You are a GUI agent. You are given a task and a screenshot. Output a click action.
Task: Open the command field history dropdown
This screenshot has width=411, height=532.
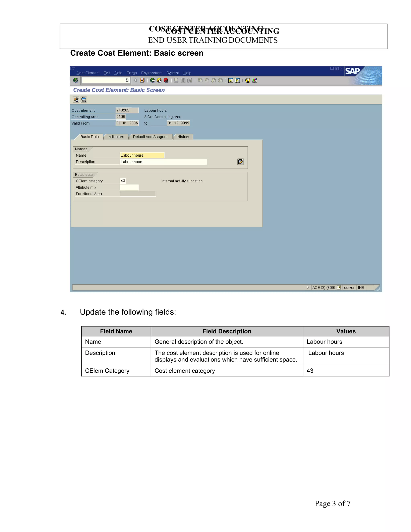point(127,80)
